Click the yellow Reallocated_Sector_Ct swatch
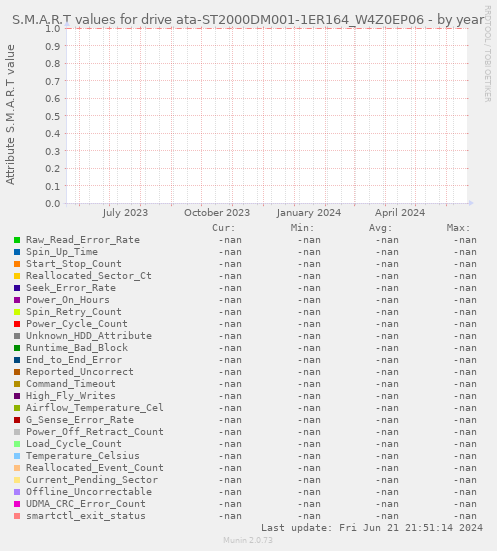497x551 pixels. tap(17, 276)
